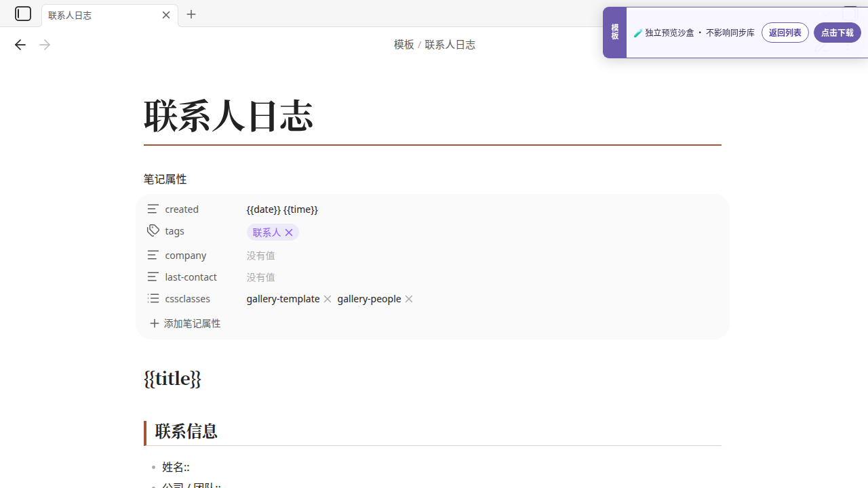Click the last-contact property icon

[x=153, y=277]
